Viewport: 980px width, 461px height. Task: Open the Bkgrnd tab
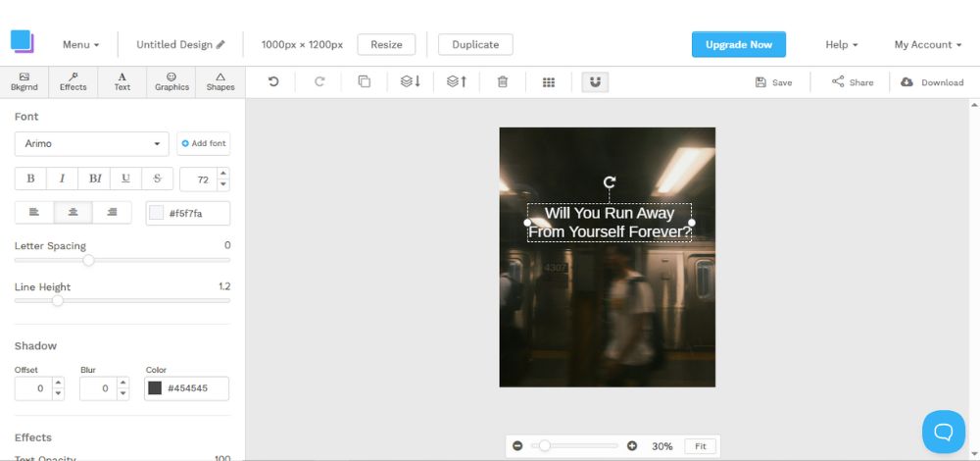pos(24,82)
